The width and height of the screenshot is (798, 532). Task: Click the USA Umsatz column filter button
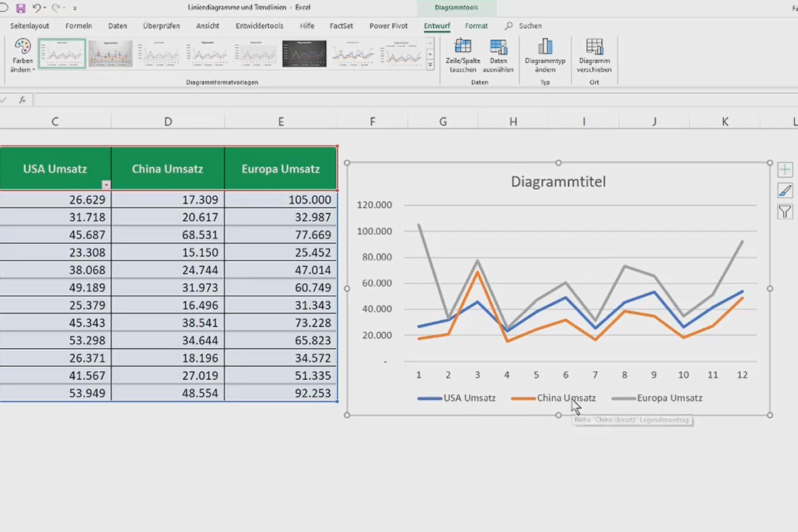(x=106, y=184)
